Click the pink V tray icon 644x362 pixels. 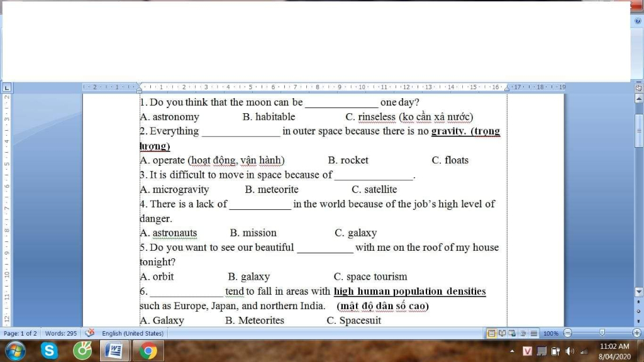tap(528, 351)
